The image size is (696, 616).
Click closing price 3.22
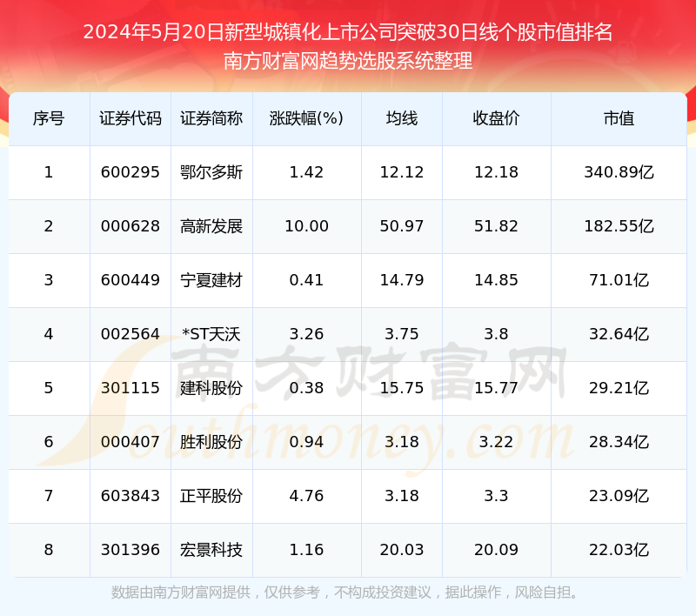pos(496,442)
